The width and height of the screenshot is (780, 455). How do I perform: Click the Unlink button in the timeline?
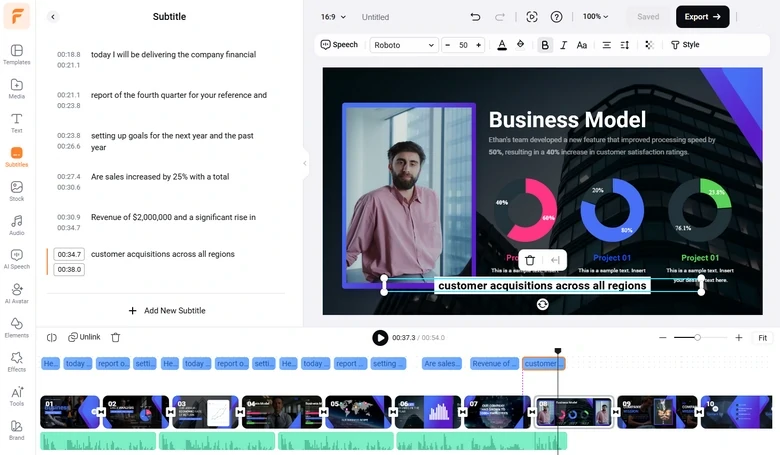84,337
